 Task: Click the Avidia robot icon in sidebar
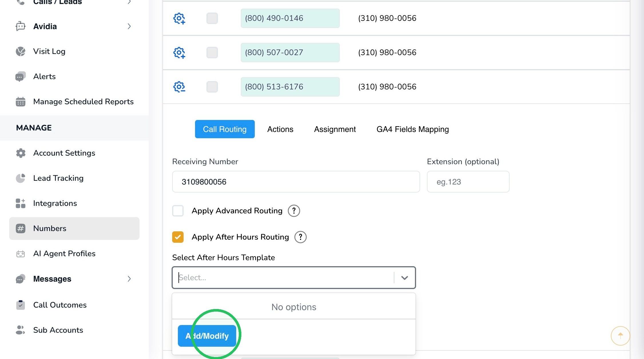(20, 26)
